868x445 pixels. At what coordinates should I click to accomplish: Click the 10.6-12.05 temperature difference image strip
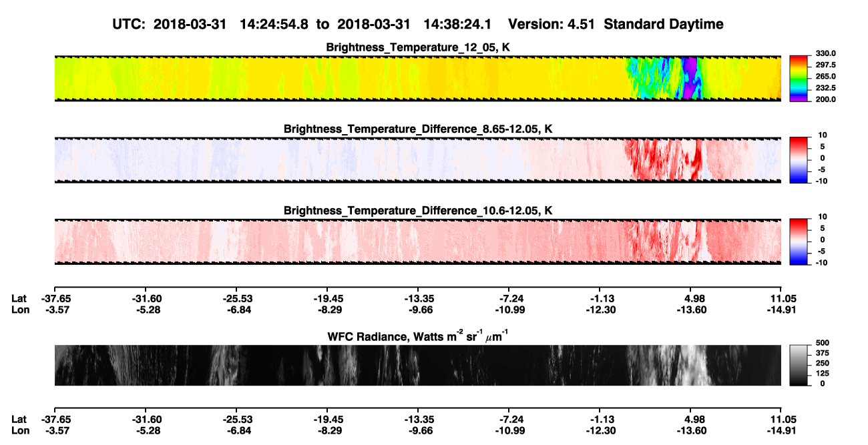(x=417, y=242)
